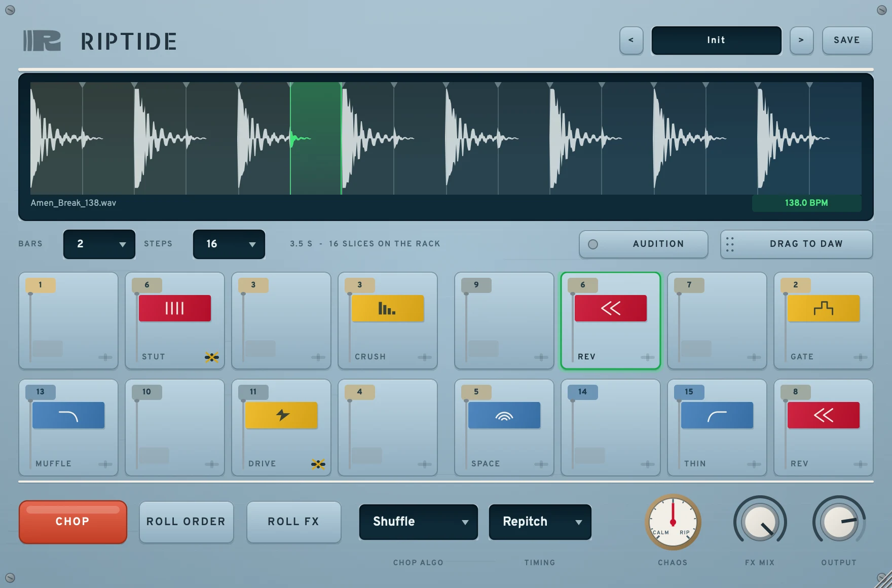Click the FX MIX knob

pyautogui.click(x=760, y=523)
